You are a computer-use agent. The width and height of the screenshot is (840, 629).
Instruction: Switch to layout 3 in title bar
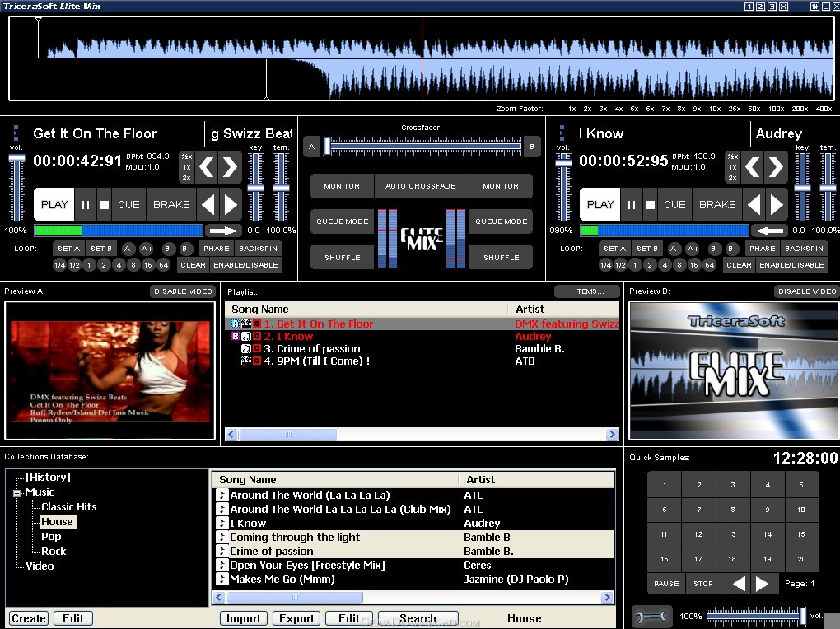[x=772, y=7]
